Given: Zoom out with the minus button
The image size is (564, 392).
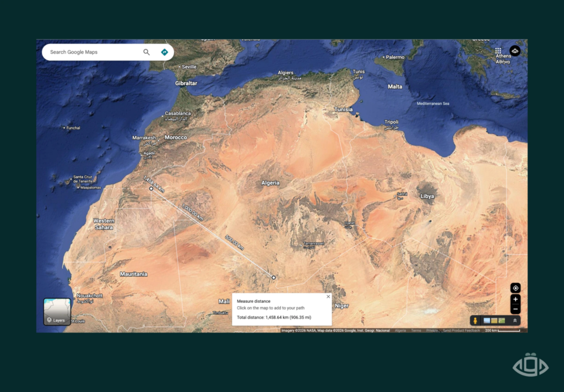Looking at the screenshot, I should point(516,309).
